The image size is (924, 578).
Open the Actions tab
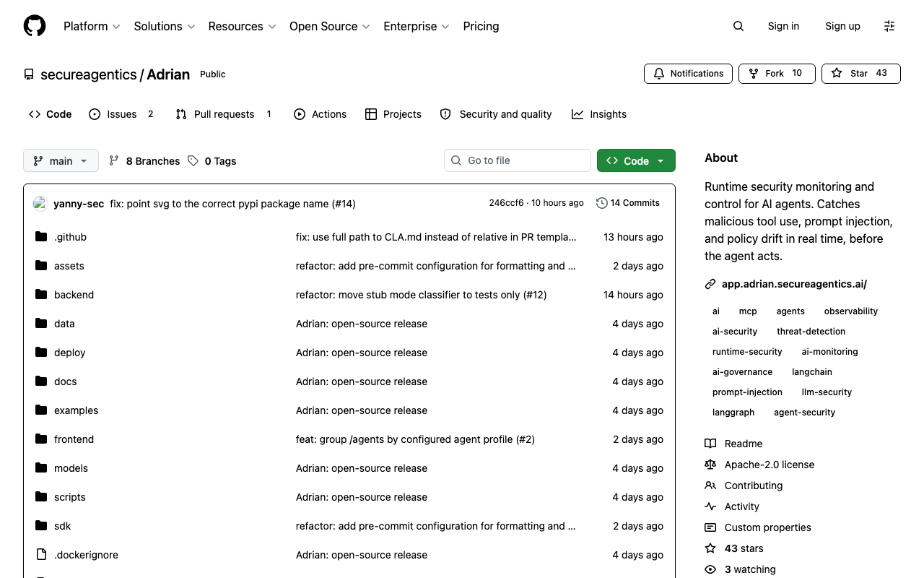[x=320, y=114]
